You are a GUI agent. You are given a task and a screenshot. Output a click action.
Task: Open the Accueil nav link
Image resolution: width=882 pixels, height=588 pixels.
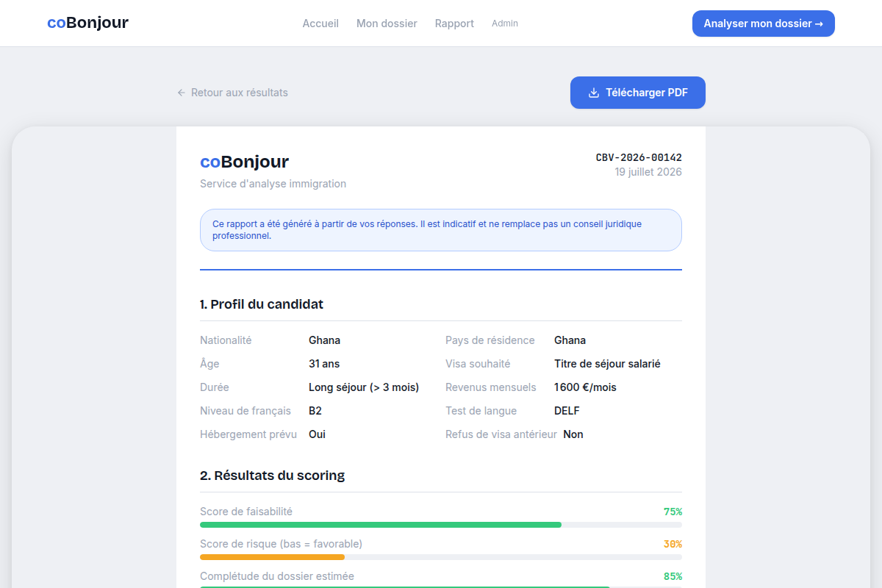click(320, 24)
